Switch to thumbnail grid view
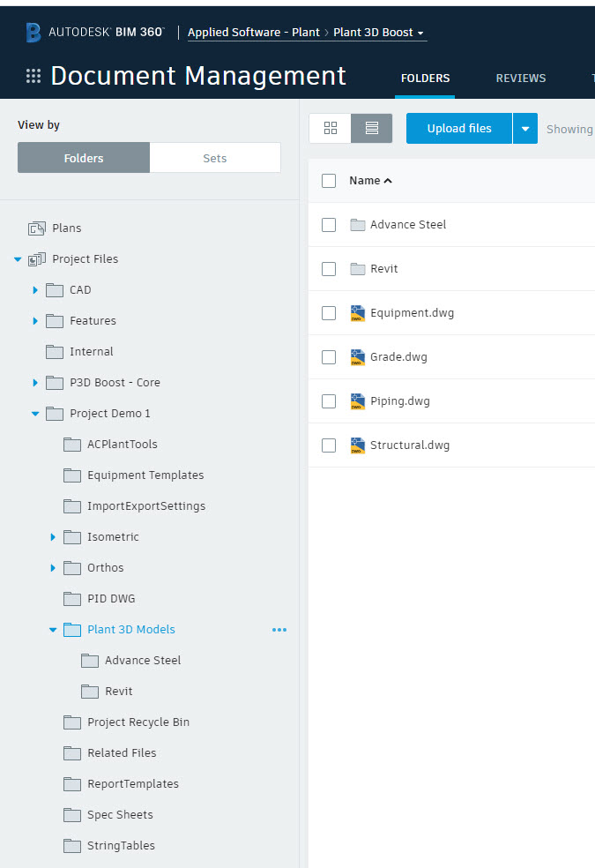595x868 pixels. (x=331, y=129)
